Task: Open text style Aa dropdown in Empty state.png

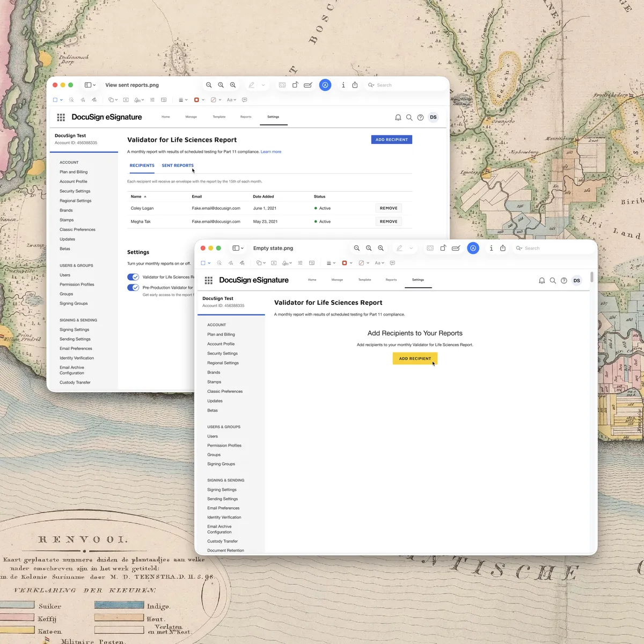Action: click(x=379, y=263)
